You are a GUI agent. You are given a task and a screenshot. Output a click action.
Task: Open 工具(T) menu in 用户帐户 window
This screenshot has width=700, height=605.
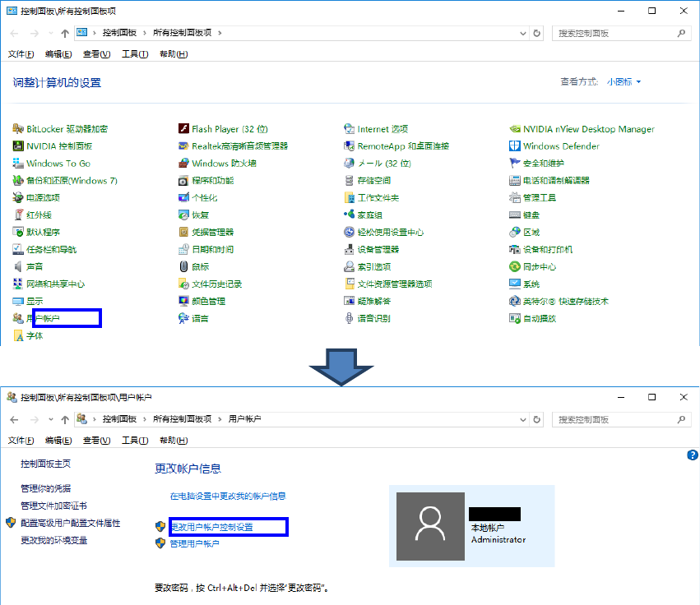(135, 441)
